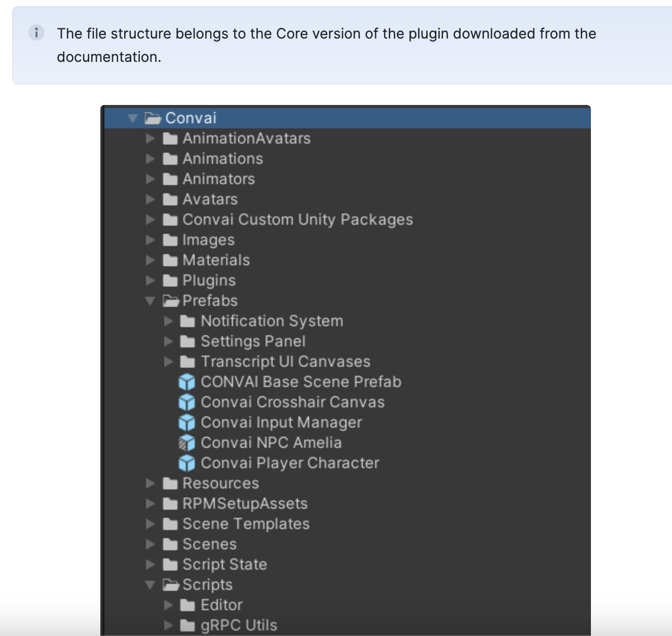Expand the Editor folder arrow
The height and width of the screenshot is (636, 672).
168,605
